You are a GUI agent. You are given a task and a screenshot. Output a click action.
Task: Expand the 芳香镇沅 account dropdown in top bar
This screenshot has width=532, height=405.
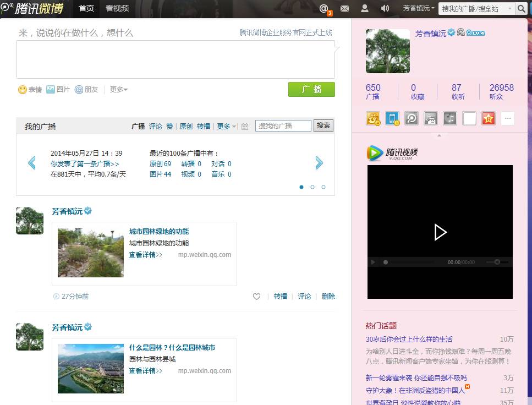coord(418,8)
